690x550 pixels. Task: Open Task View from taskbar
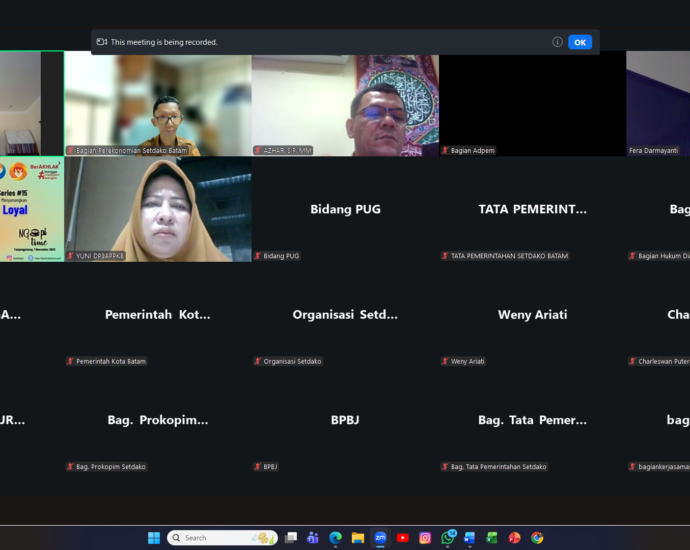coord(291,538)
